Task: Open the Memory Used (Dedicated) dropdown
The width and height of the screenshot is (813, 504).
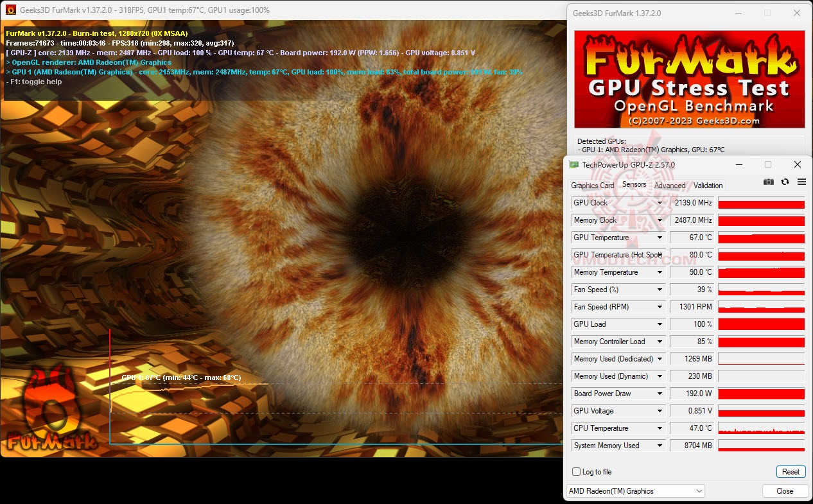Action: point(660,359)
